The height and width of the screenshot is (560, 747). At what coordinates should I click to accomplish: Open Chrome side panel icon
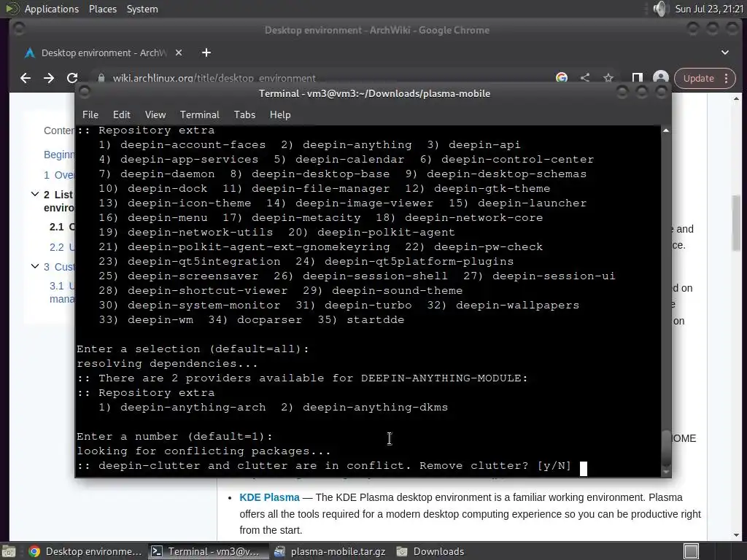638,77
